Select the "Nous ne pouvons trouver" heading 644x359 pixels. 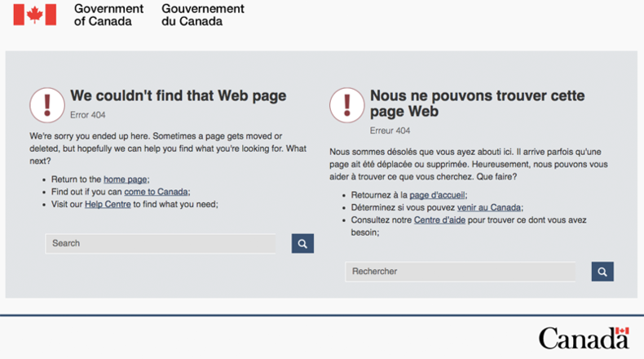tap(477, 103)
